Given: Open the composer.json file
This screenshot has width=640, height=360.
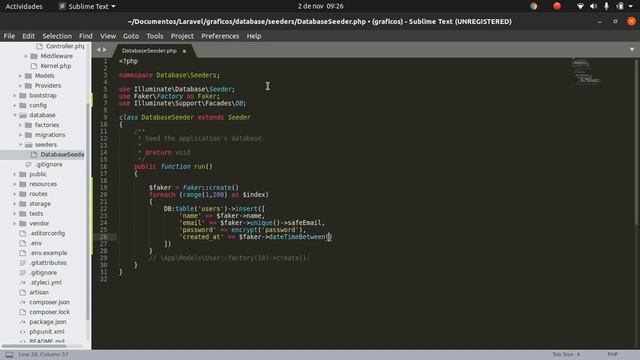Looking at the screenshot, I should click(x=49, y=302).
